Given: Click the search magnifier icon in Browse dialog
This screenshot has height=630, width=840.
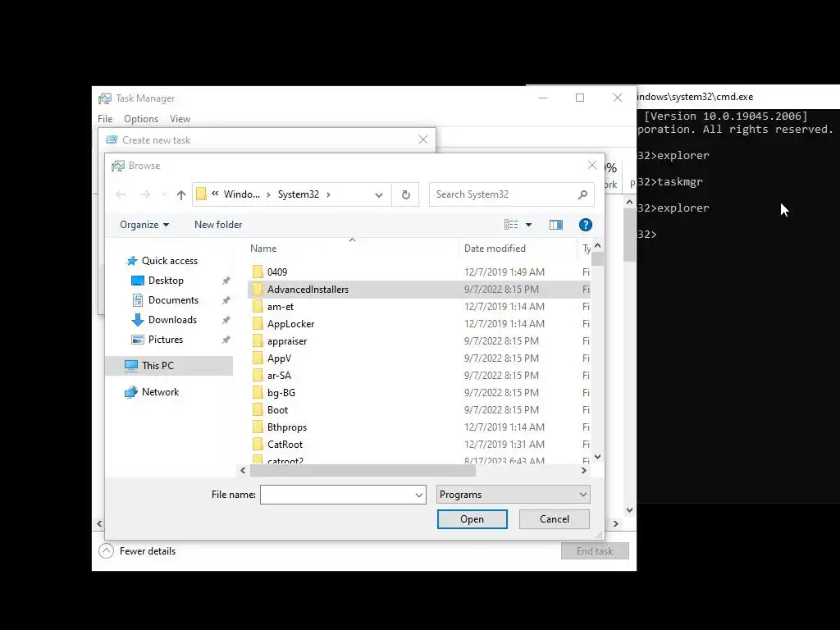Looking at the screenshot, I should tap(582, 194).
